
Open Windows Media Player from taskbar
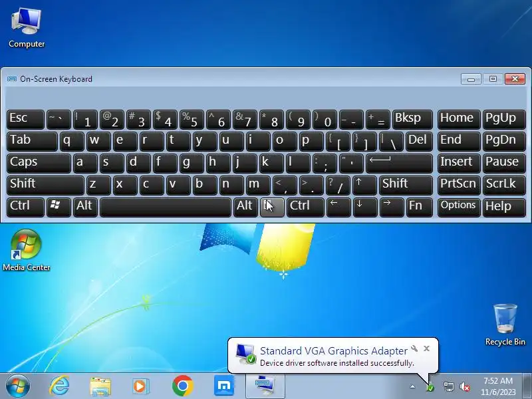pyautogui.click(x=140, y=386)
